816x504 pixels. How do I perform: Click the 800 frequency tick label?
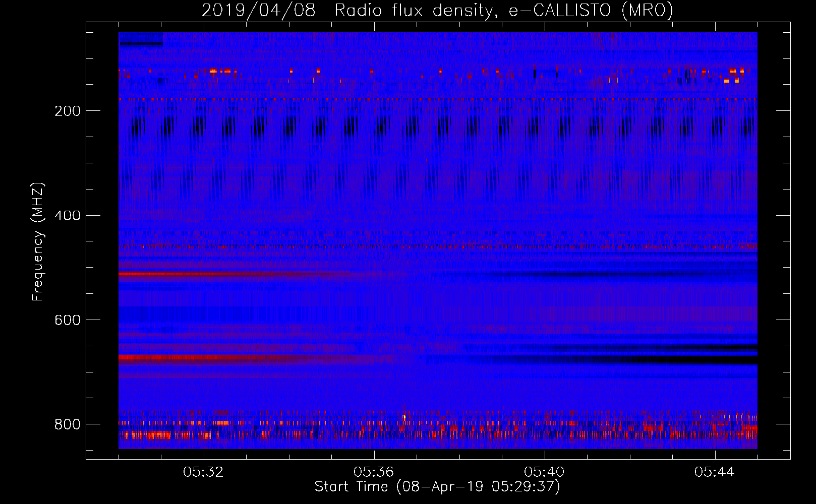[x=68, y=424]
